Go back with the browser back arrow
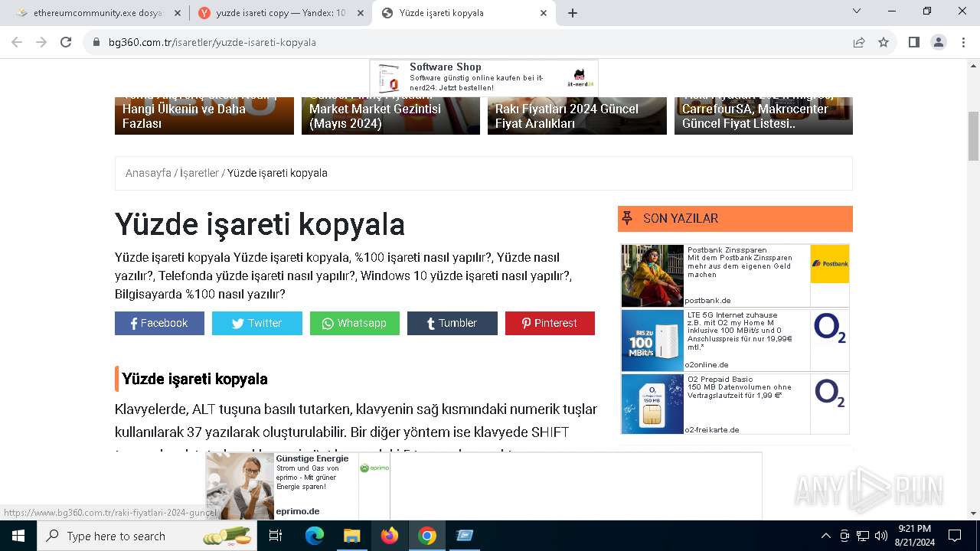This screenshot has width=980, height=551. [x=17, y=42]
